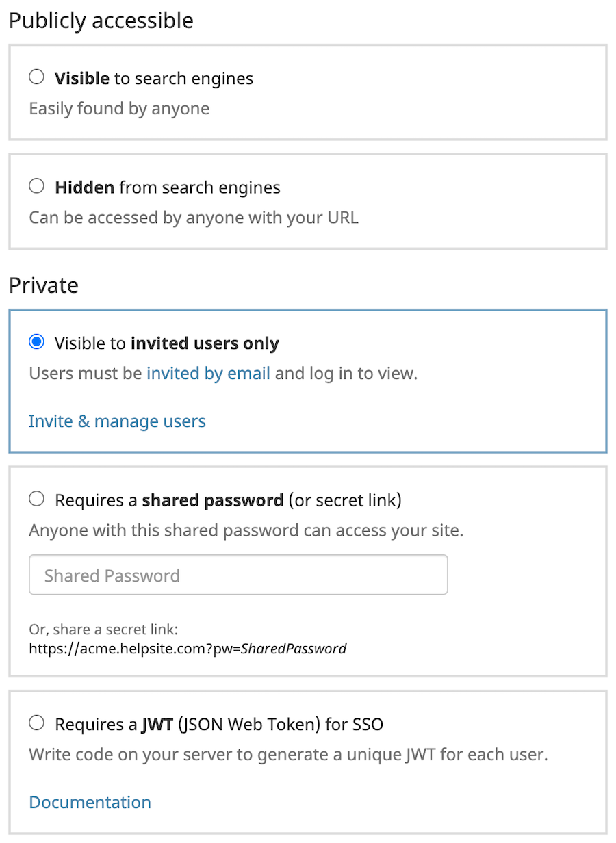Select the Hidden from search engines radio button
This screenshot has width=616, height=843.
pyautogui.click(x=36, y=186)
